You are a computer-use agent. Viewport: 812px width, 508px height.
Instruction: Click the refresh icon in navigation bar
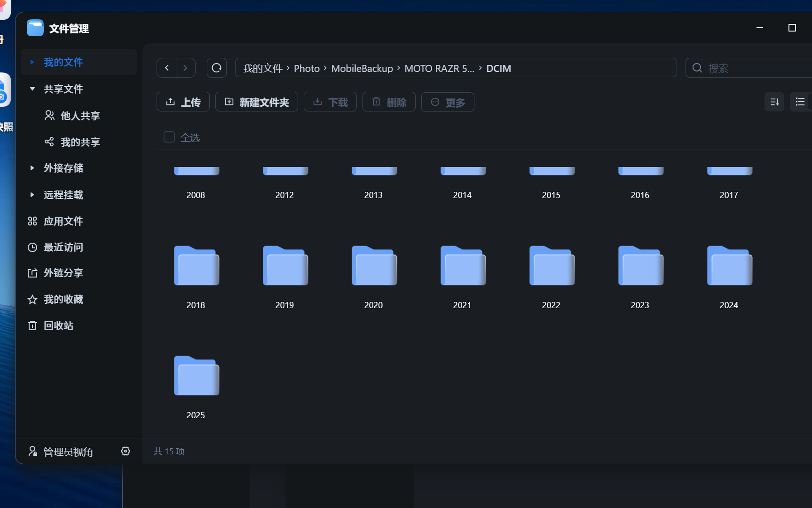pyautogui.click(x=216, y=68)
